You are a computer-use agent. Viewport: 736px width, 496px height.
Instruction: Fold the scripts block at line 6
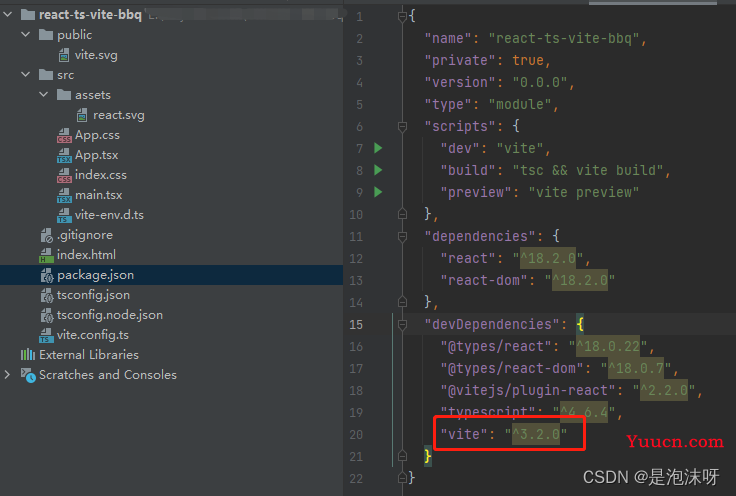tap(402, 126)
